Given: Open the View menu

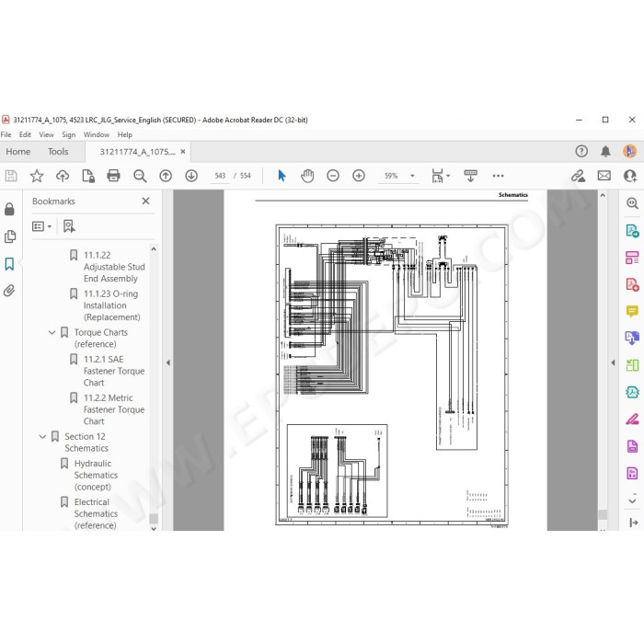Looking at the screenshot, I should [46, 134].
